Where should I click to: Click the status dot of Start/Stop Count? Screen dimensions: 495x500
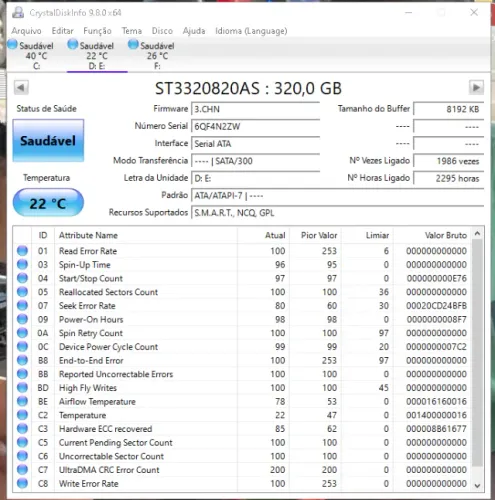click(22, 278)
